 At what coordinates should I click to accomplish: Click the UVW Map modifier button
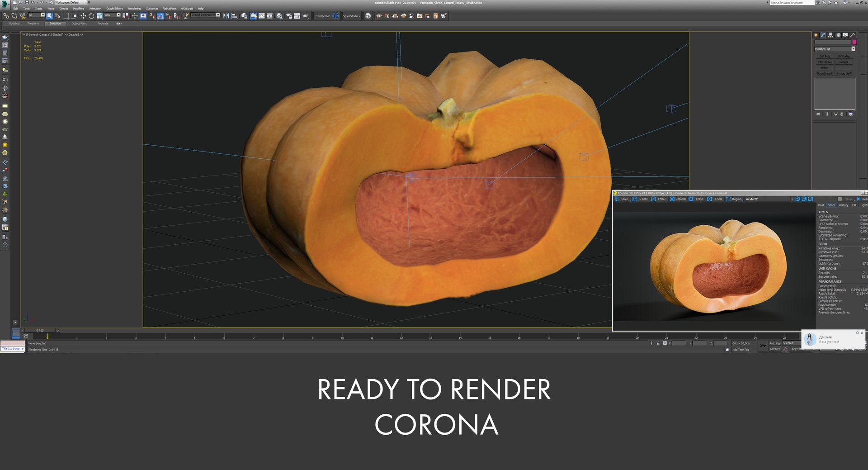click(844, 57)
